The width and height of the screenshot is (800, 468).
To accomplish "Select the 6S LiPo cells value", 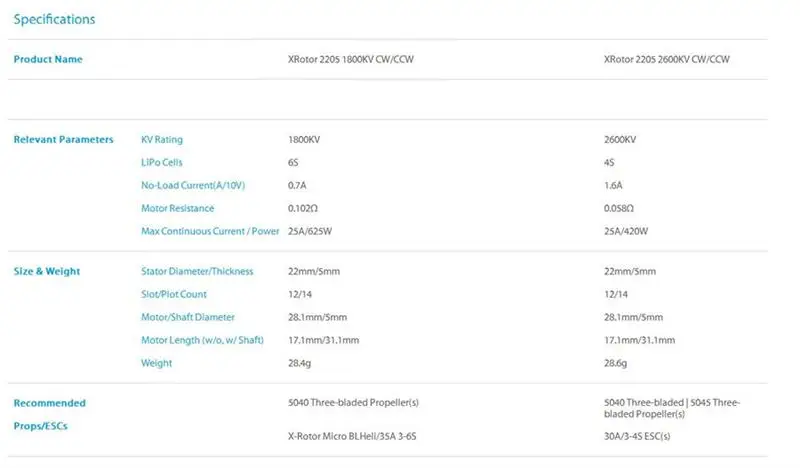I will coord(293,162).
